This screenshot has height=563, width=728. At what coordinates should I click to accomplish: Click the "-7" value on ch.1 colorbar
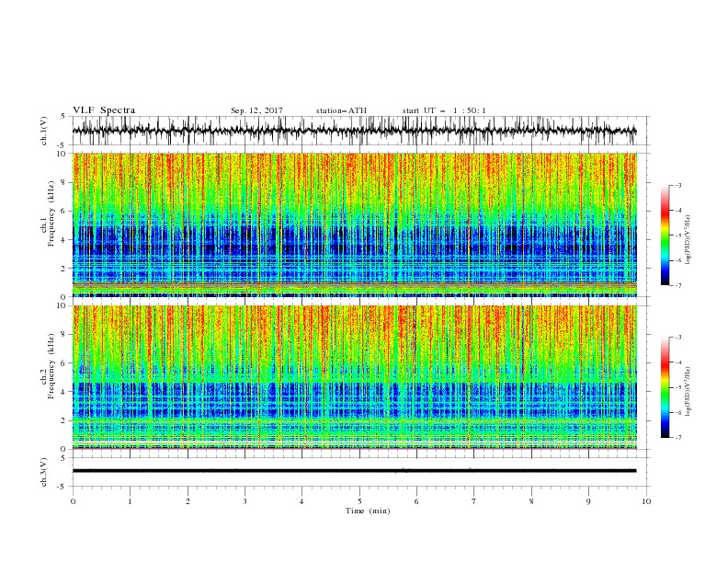click(677, 285)
